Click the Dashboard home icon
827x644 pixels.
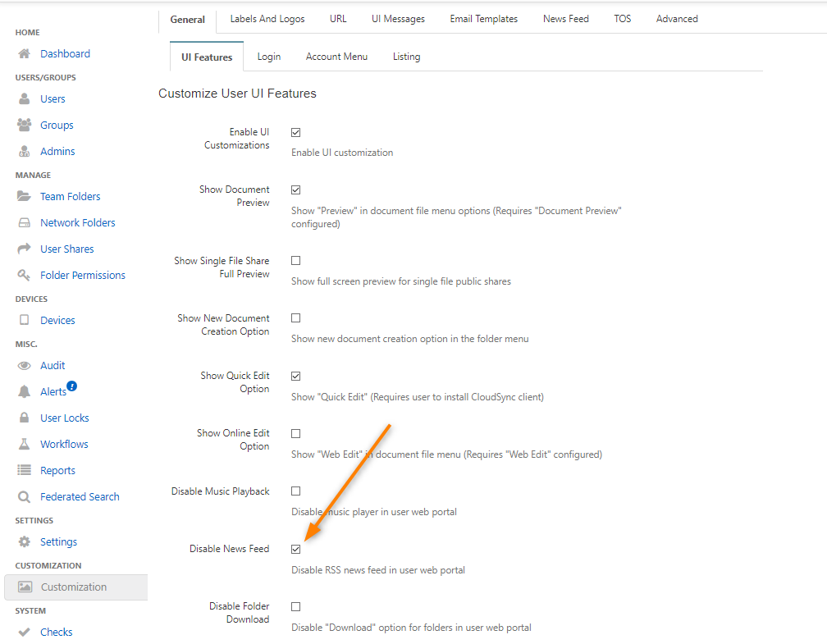[x=25, y=54]
